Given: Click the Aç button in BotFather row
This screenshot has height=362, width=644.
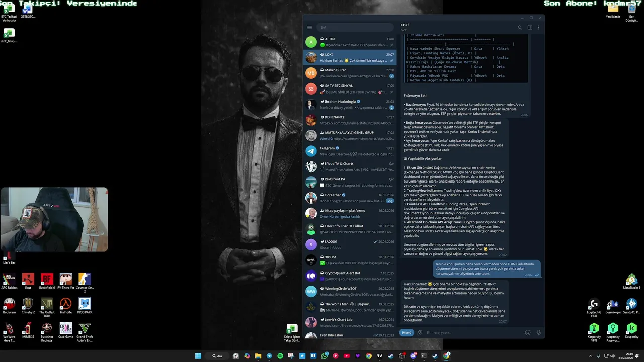Looking at the screenshot, I should point(389,201).
